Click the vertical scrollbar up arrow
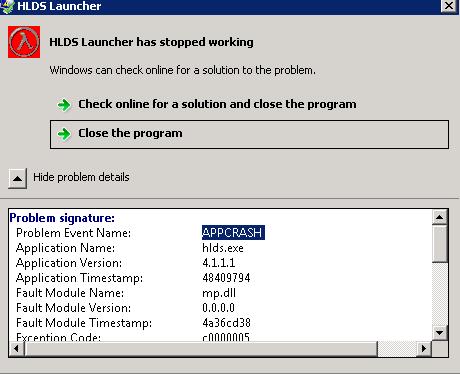Image resolution: width=460 pixels, height=374 pixels. click(439, 217)
